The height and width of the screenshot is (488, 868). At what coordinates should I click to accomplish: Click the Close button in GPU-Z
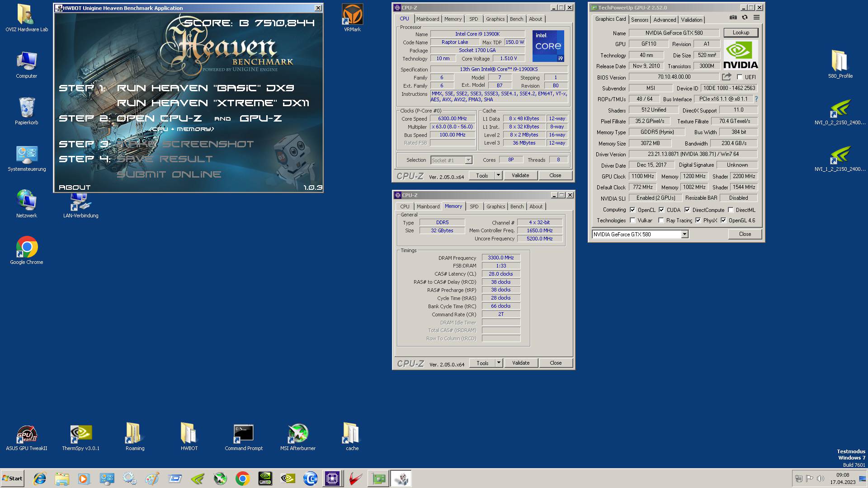click(x=745, y=234)
